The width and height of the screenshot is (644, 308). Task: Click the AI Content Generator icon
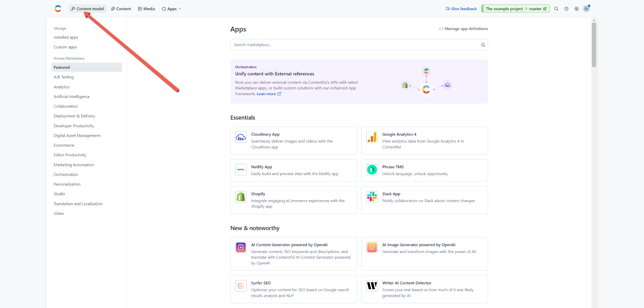click(x=241, y=248)
